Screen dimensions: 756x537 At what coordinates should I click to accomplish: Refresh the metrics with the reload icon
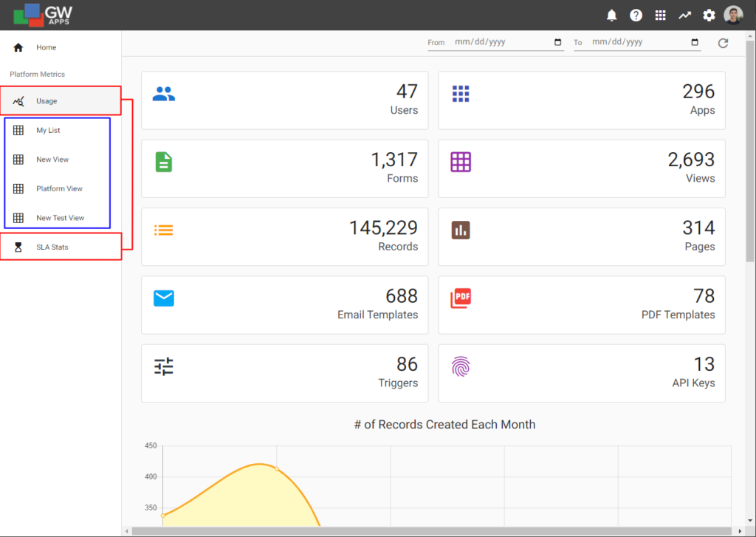coord(723,43)
